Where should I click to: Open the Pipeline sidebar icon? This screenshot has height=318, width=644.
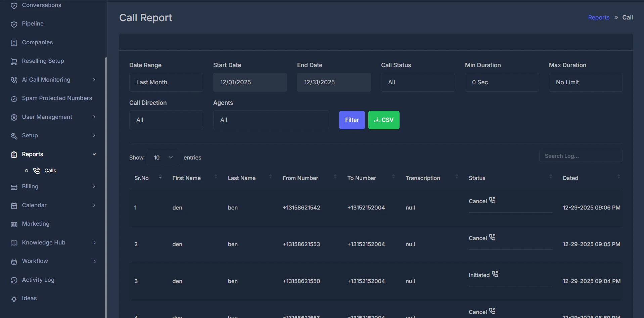(14, 24)
